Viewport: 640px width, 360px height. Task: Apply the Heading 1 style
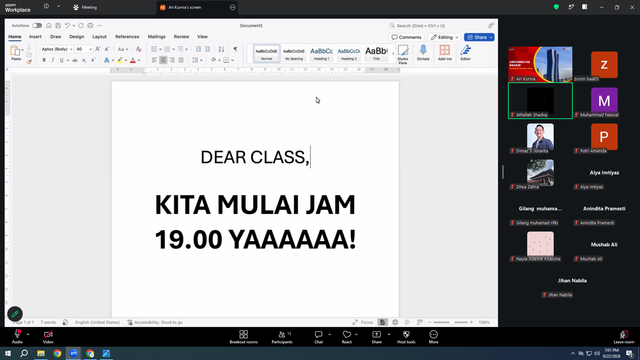click(321, 53)
